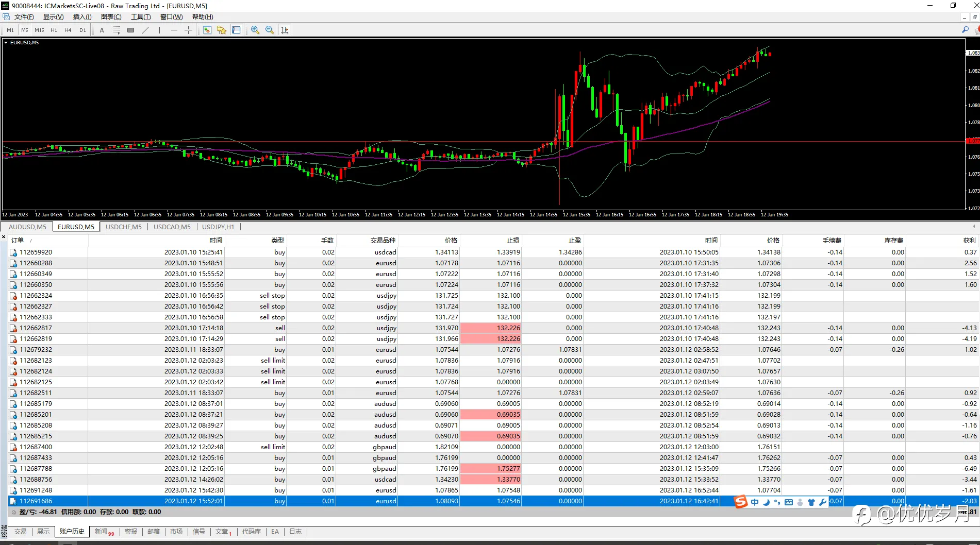Image resolution: width=980 pixels, height=545 pixels.
Task: Expand the EURUSD,M5 chart title triangle
Action: pyautogui.click(x=6, y=43)
